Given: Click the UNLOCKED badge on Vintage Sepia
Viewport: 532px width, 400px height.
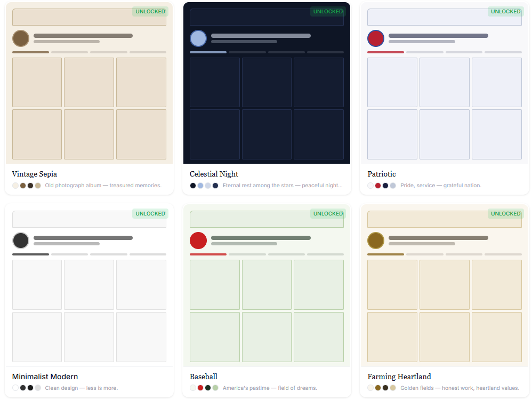Looking at the screenshot, I should pyautogui.click(x=150, y=11).
